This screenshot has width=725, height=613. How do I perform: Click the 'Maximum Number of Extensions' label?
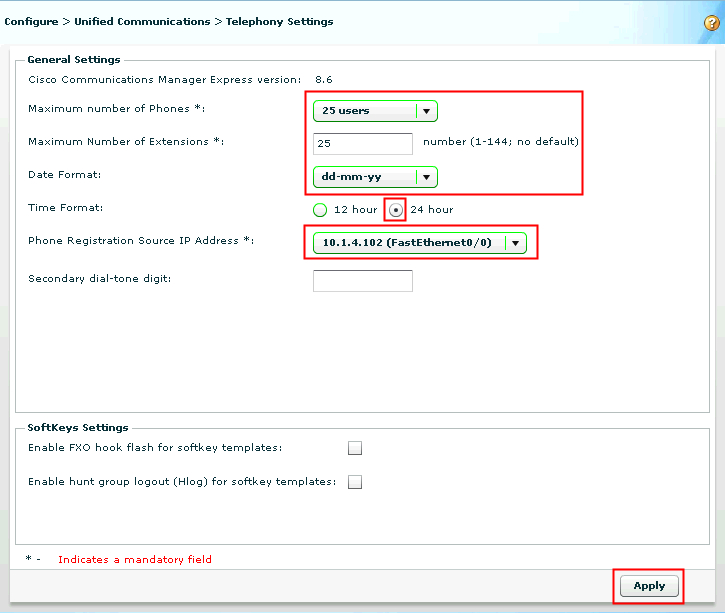pyautogui.click(x=126, y=141)
